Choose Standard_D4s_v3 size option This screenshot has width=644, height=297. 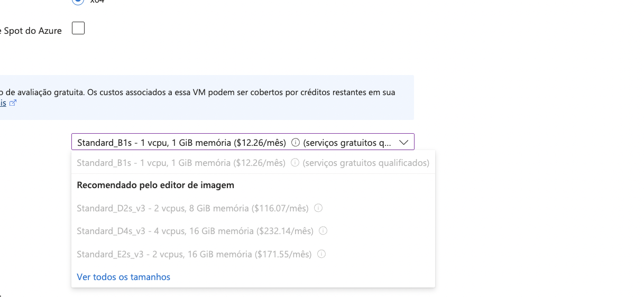[x=253, y=231]
